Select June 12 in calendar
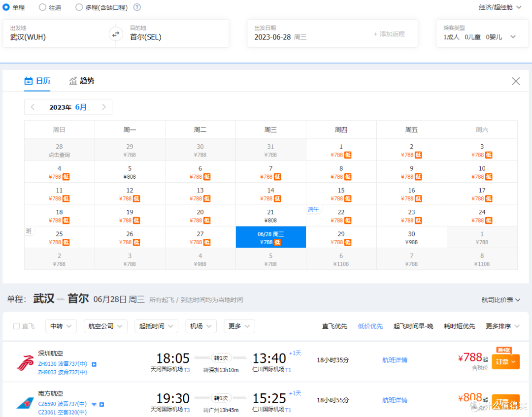532x417 pixels. pos(130,193)
